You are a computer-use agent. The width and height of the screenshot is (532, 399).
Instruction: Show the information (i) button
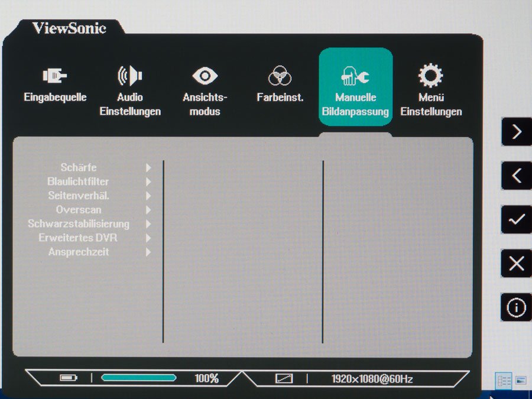pyautogui.click(x=517, y=307)
